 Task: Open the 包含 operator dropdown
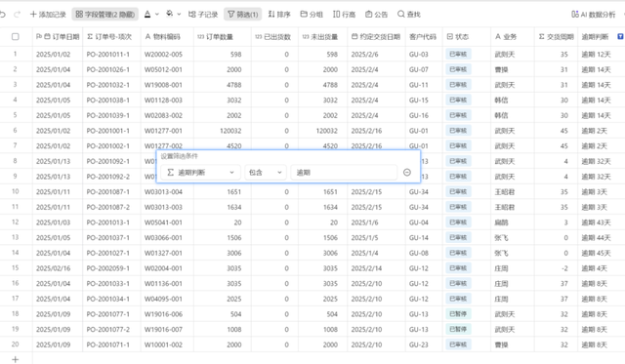266,173
